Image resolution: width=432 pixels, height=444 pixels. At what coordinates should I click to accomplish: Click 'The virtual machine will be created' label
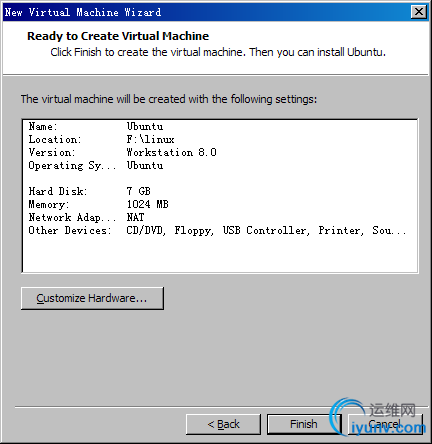click(169, 99)
